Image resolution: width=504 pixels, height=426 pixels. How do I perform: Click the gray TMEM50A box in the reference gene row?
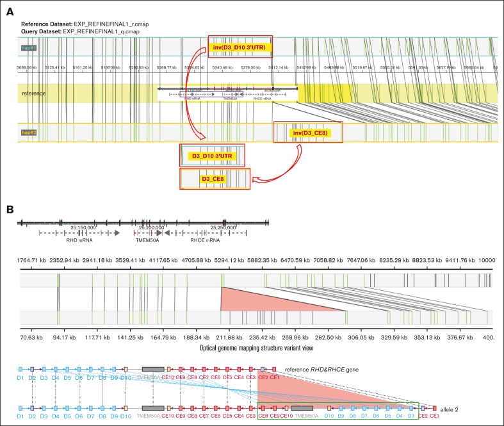(153, 370)
